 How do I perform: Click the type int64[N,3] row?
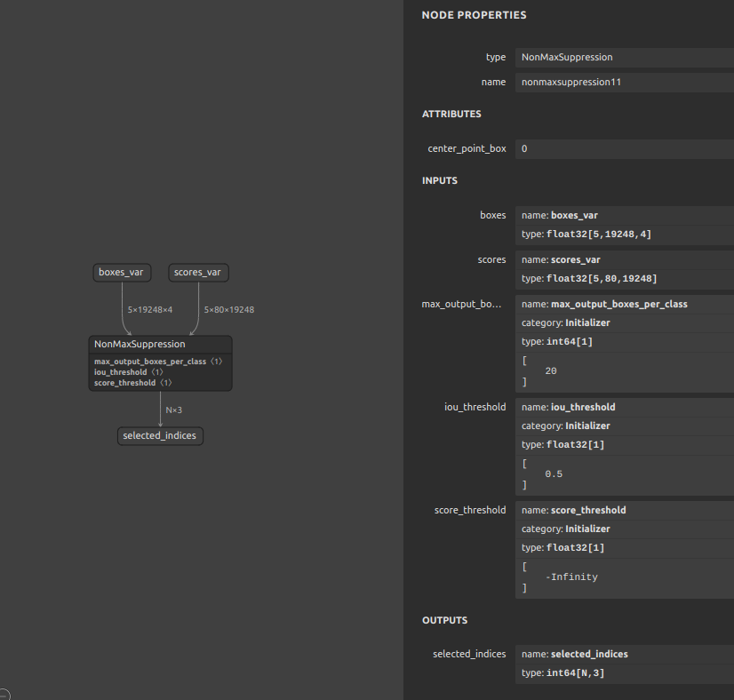[x=625, y=673]
